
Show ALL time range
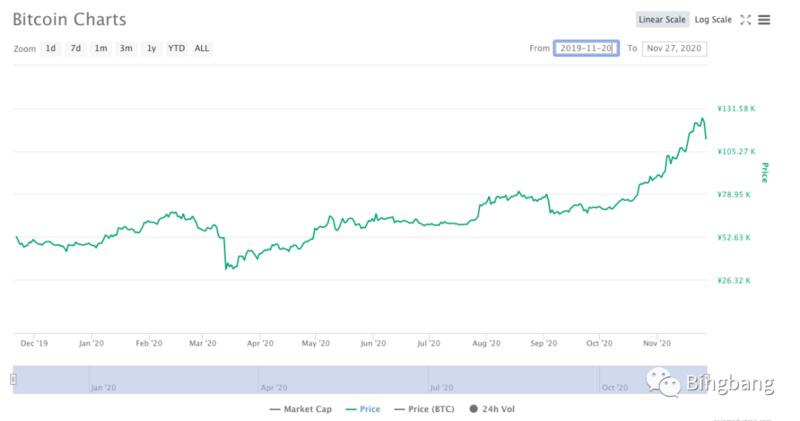202,48
